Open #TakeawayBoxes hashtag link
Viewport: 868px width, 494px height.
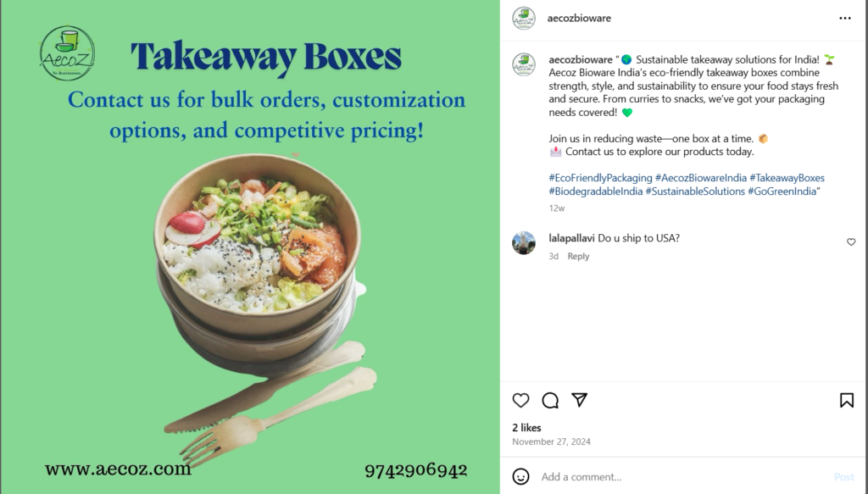(787, 178)
